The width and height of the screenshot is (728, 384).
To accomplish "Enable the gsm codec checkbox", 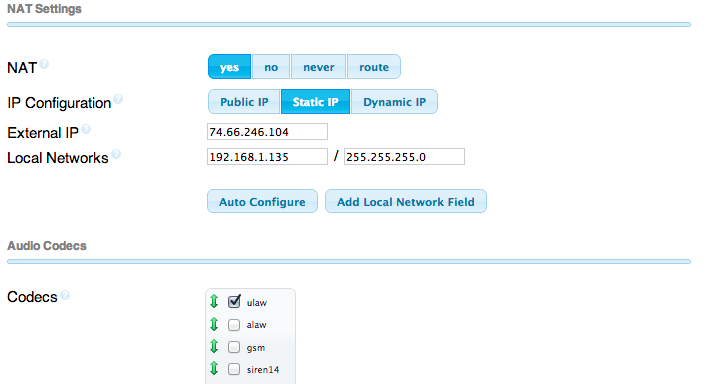I will pos(234,347).
